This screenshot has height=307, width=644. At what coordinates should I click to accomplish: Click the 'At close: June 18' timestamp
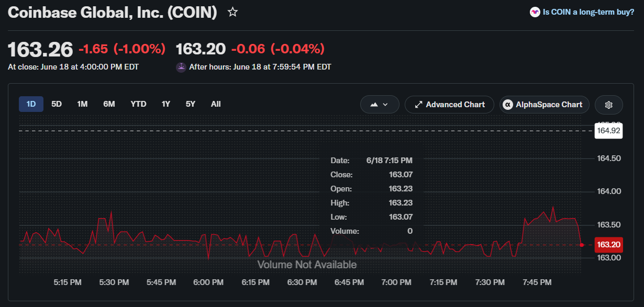coord(73,67)
